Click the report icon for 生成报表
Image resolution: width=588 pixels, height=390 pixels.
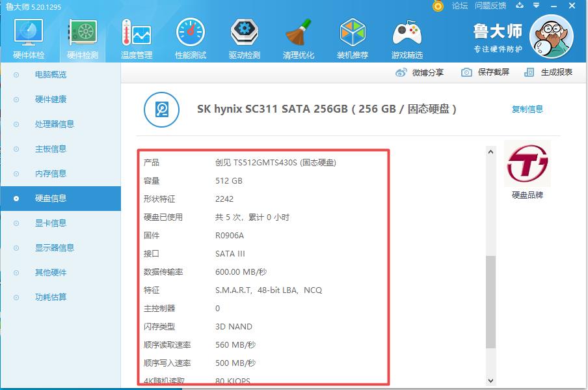point(529,72)
